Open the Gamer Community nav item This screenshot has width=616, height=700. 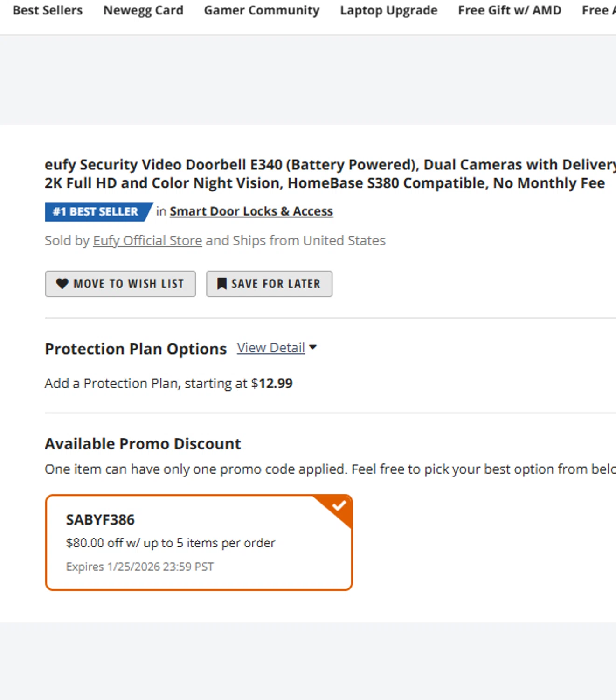[x=262, y=10]
